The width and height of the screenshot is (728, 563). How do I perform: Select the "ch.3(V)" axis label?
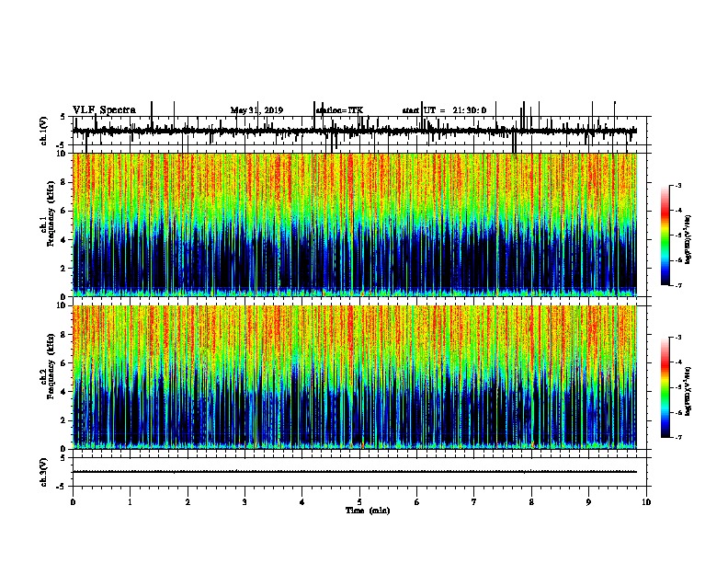point(44,472)
